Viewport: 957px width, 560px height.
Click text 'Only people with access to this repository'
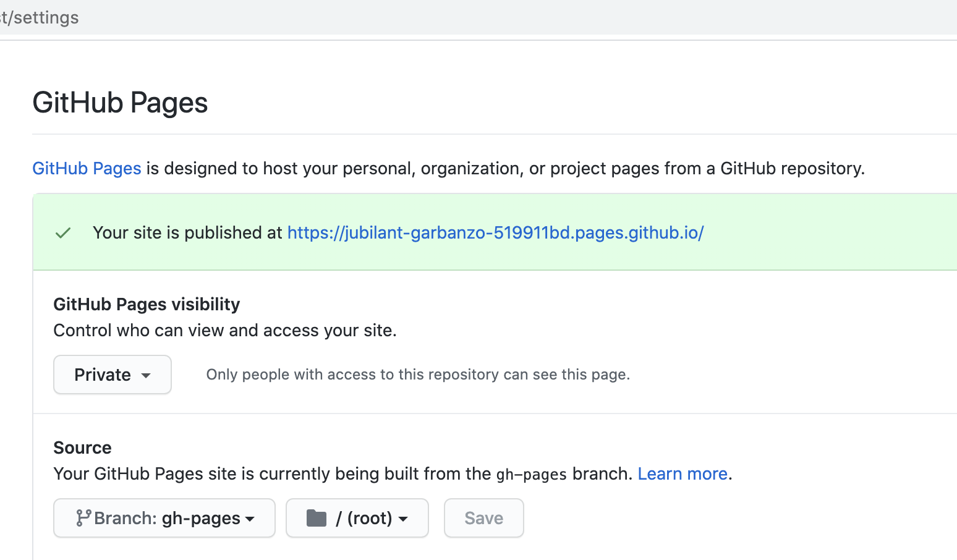[x=353, y=375]
